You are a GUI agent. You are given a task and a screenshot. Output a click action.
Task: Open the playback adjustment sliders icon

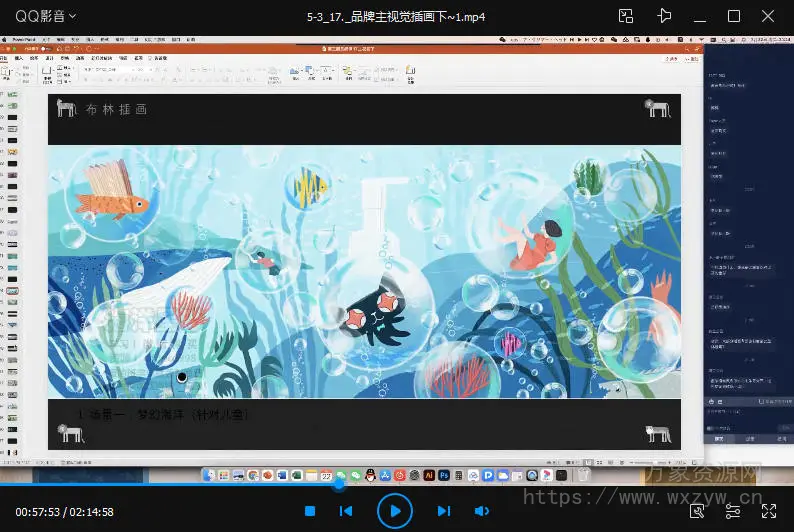tap(733, 511)
